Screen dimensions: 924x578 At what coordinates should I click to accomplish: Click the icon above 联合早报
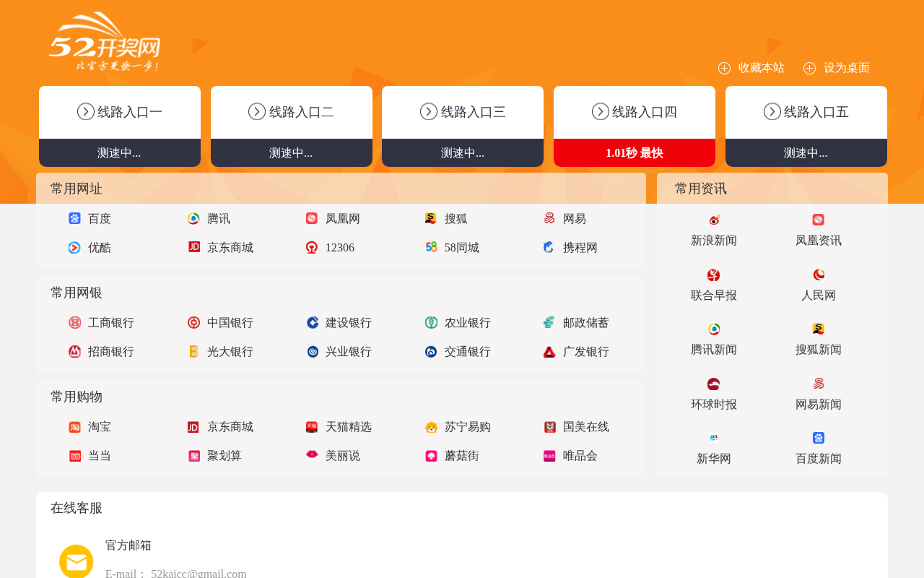(x=714, y=275)
